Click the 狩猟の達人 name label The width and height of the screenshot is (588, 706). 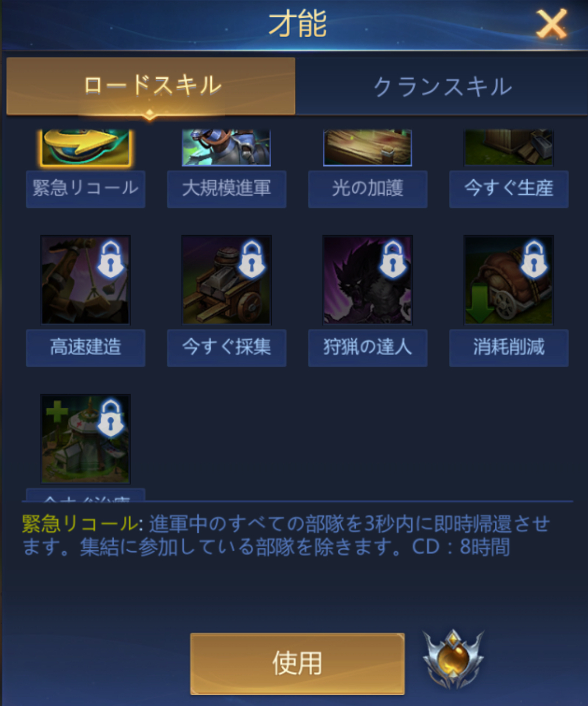pyautogui.click(x=368, y=348)
